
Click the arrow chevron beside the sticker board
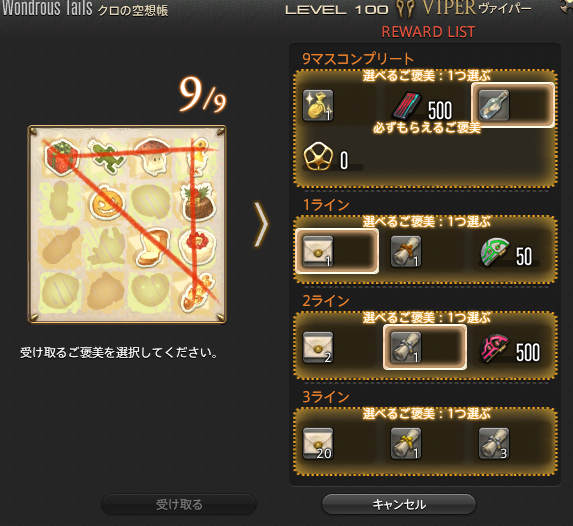[261, 224]
